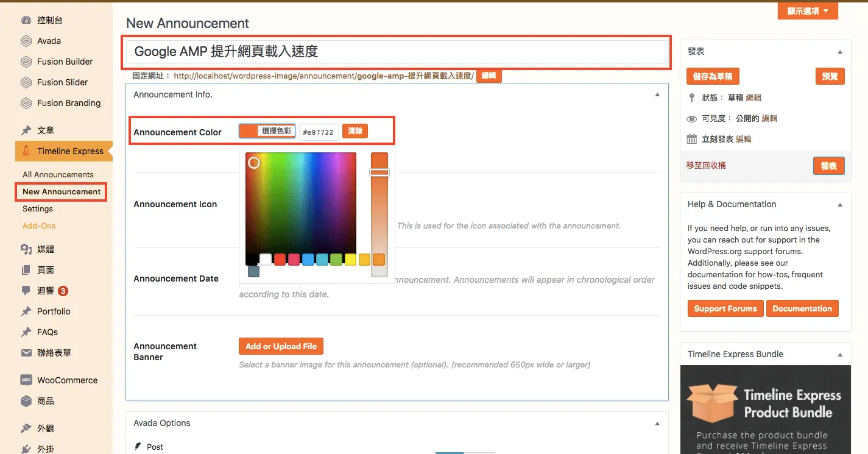Click the 選擇色彩 select color button
This screenshot has width=868, height=454.
267,131
